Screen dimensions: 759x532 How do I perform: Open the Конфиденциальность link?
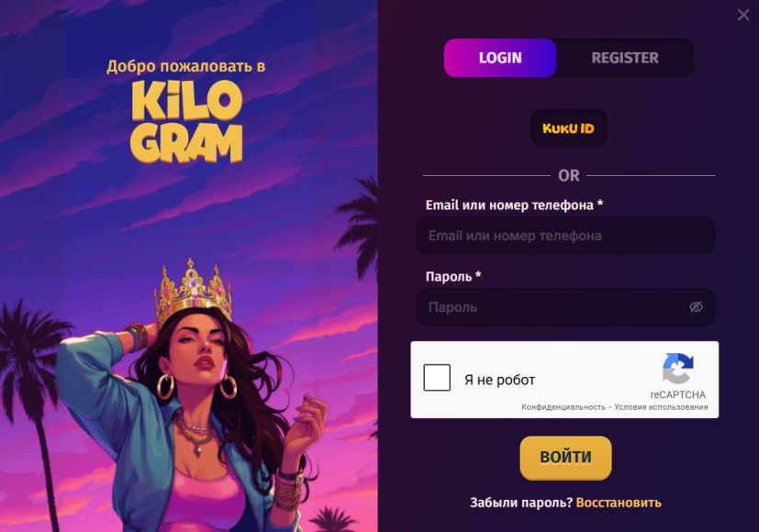pyautogui.click(x=563, y=407)
